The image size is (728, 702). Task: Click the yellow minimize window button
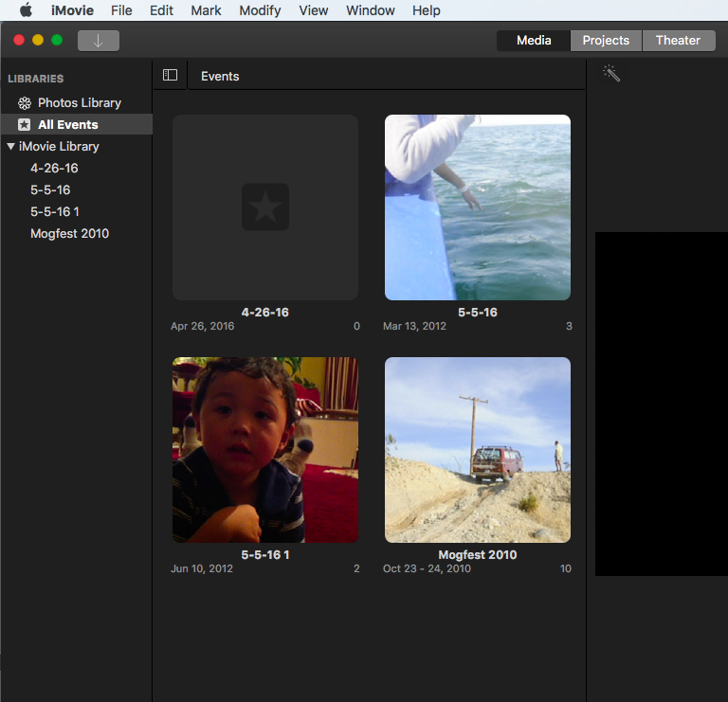click(x=38, y=41)
